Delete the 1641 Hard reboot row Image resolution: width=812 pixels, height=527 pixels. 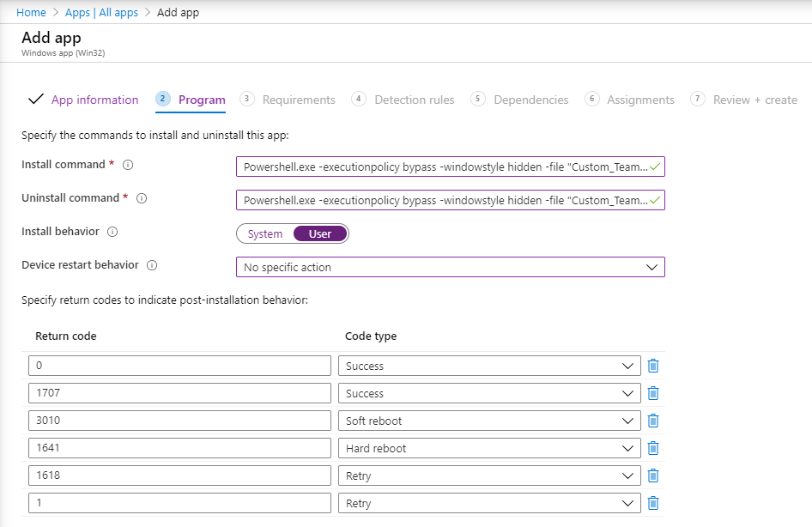(652, 448)
